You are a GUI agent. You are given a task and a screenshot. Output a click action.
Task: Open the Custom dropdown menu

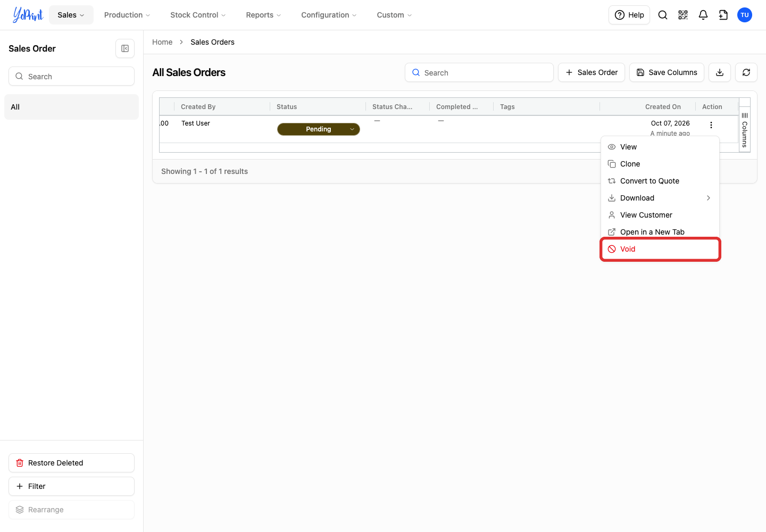click(x=394, y=15)
